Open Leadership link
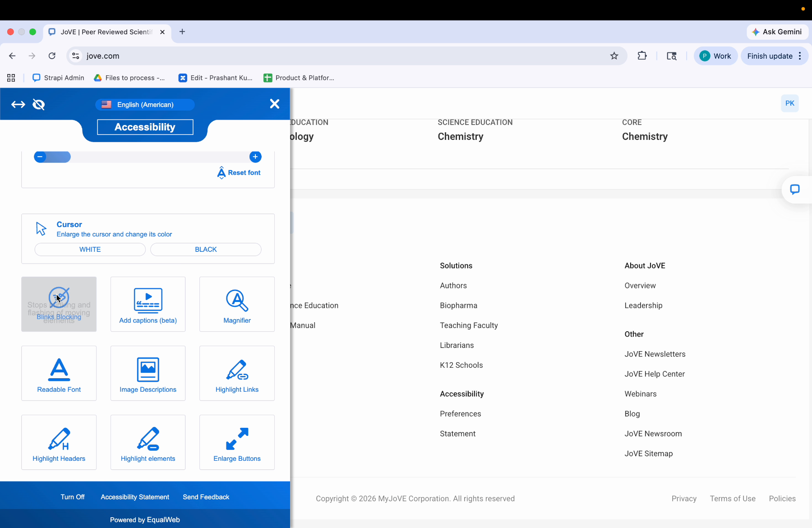812x528 pixels. pos(643,306)
